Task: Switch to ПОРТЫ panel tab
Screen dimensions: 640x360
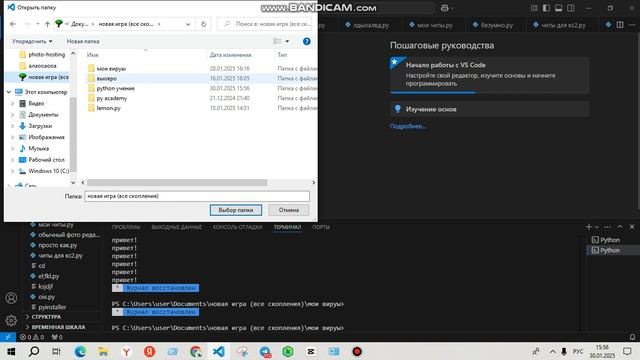Action: point(321,227)
